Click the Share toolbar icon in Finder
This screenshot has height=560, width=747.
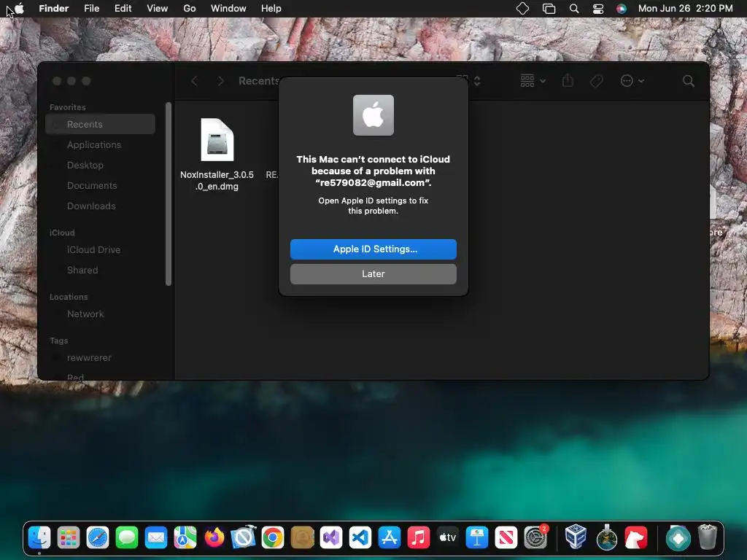point(568,81)
